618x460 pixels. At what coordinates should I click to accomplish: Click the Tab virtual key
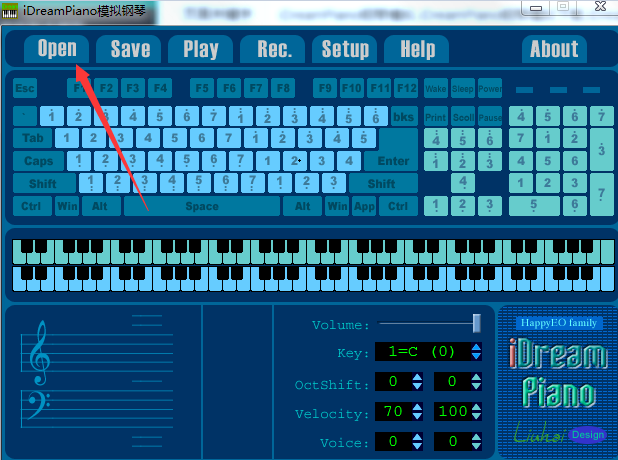[32, 138]
